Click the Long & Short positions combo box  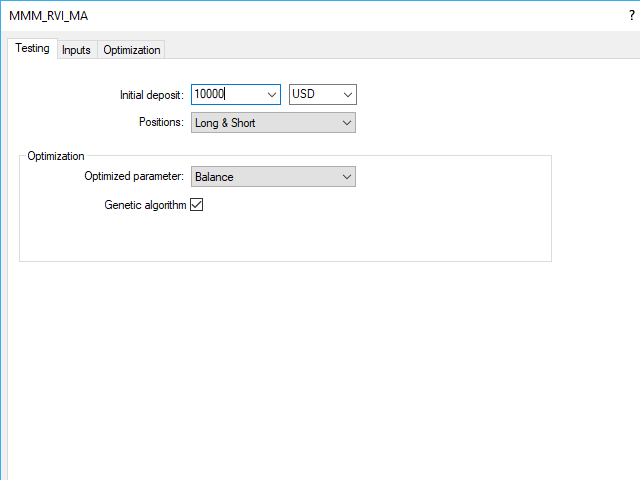point(262,122)
